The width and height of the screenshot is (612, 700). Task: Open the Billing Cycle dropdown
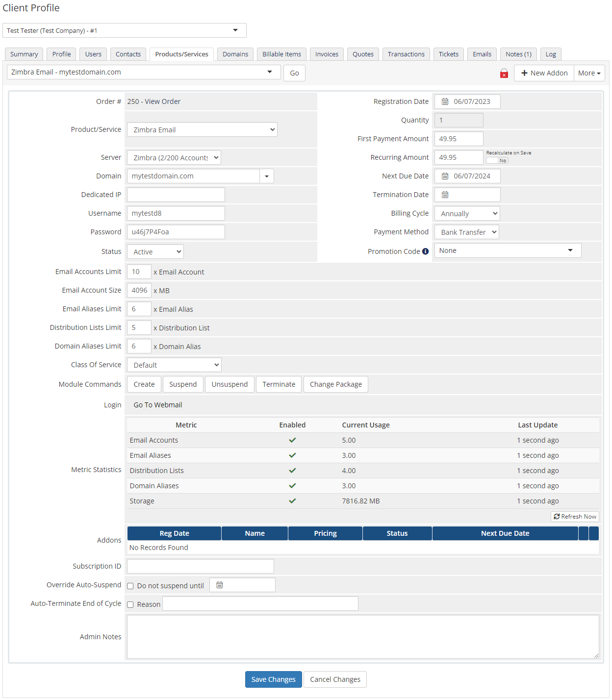coord(466,213)
